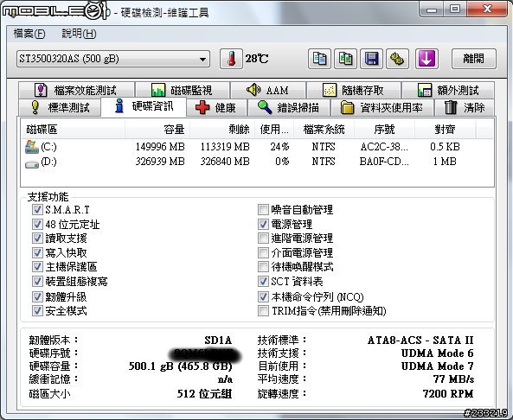
Task: Click the 24% usage cell
Action: click(x=279, y=147)
